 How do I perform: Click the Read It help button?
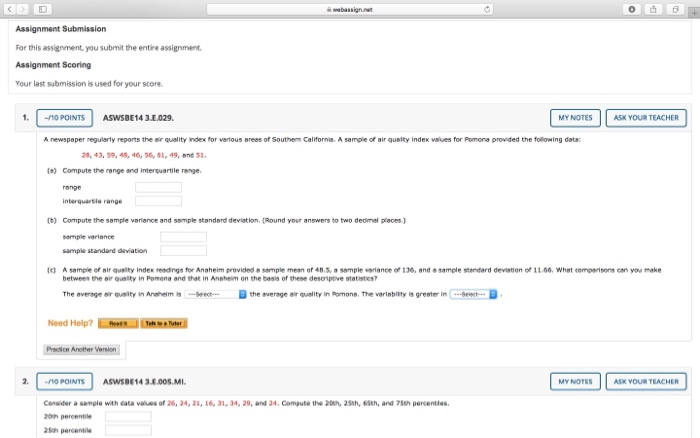coord(118,323)
